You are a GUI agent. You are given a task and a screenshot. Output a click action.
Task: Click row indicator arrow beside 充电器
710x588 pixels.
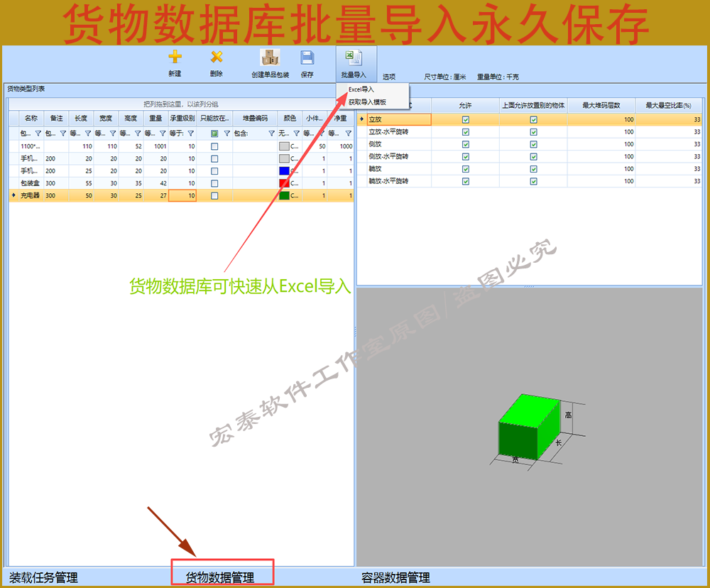pos(13,195)
